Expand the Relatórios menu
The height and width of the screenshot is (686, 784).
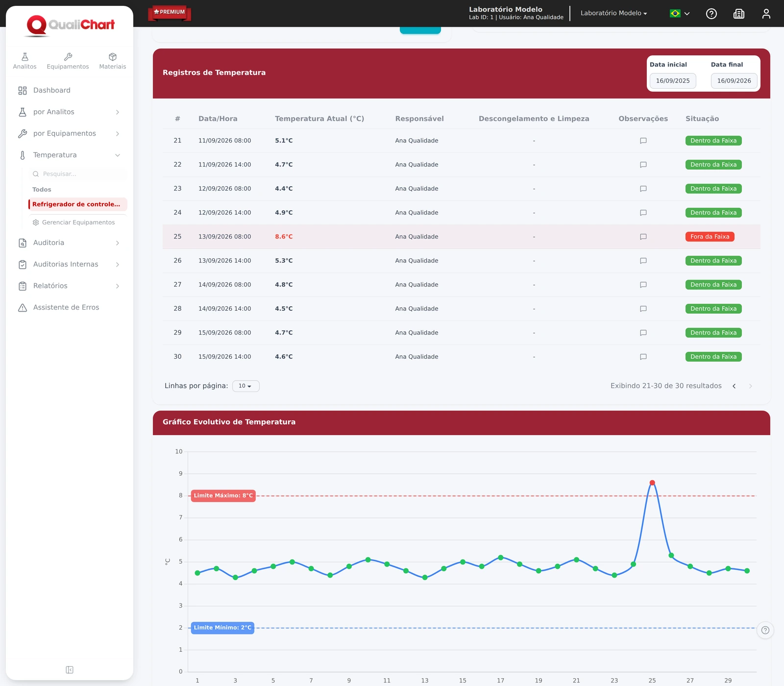[x=69, y=286]
